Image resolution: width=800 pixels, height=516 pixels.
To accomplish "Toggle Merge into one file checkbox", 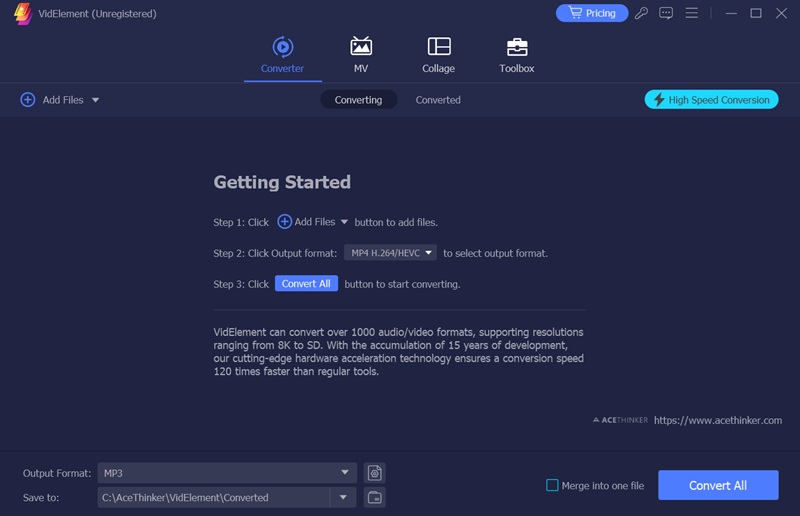I will [x=552, y=485].
